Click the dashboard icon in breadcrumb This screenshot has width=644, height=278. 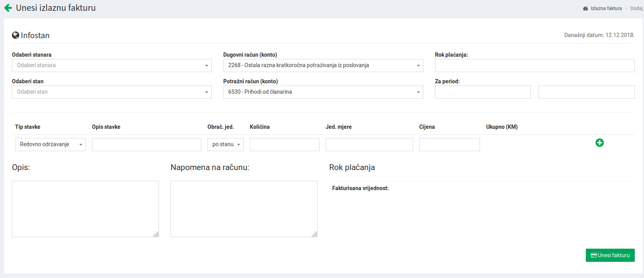(585, 8)
